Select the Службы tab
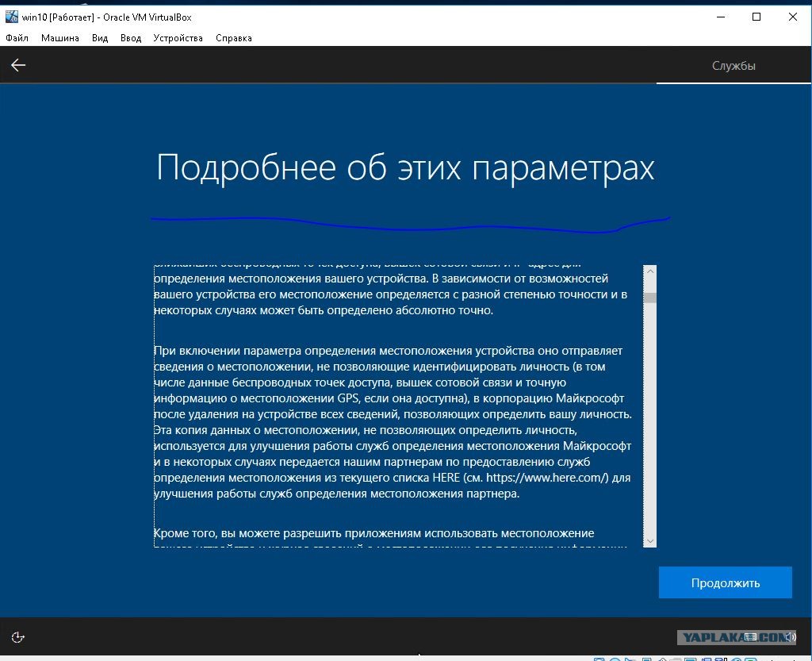 733,66
